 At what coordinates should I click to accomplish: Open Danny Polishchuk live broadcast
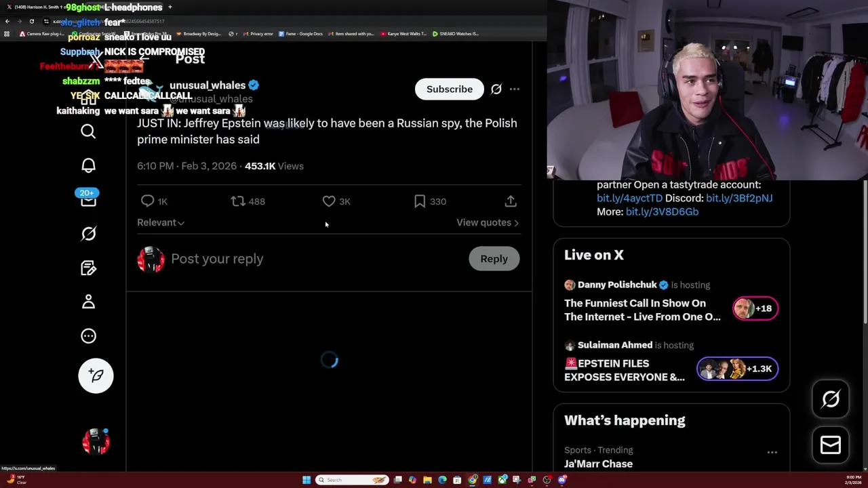pos(642,310)
